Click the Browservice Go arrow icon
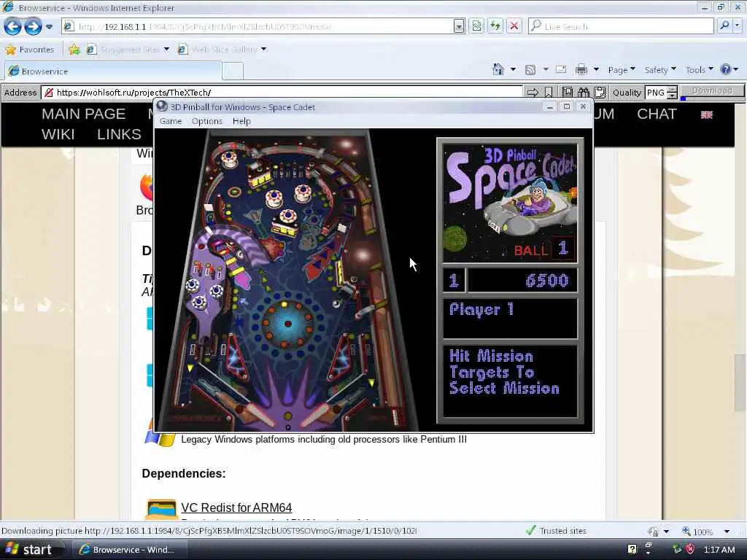Screen dimensions: 747x560 coord(533,93)
